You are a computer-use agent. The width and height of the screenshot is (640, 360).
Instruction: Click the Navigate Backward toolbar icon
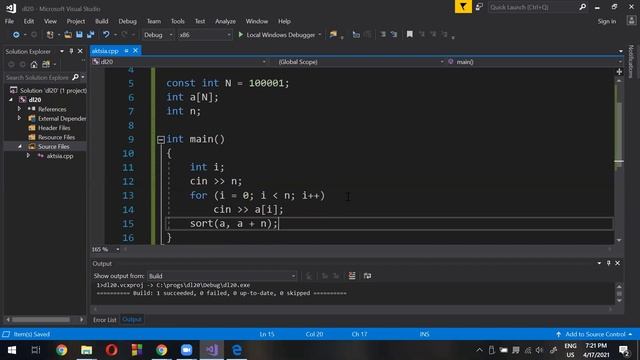16,35
